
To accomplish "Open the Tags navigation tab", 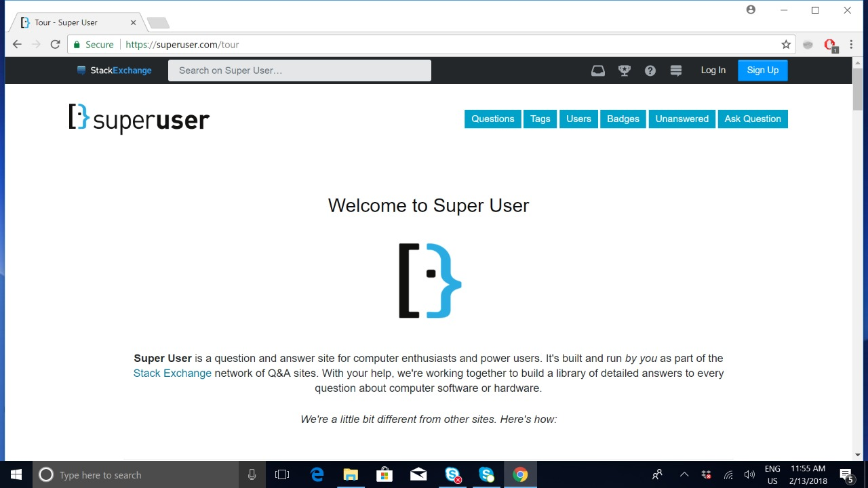I will click(x=540, y=119).
